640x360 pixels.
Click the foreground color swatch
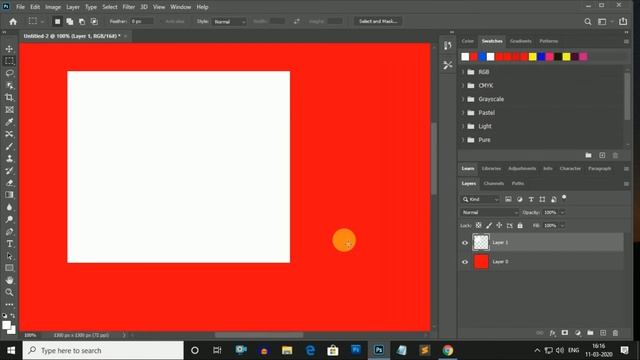tap(6, 325)
